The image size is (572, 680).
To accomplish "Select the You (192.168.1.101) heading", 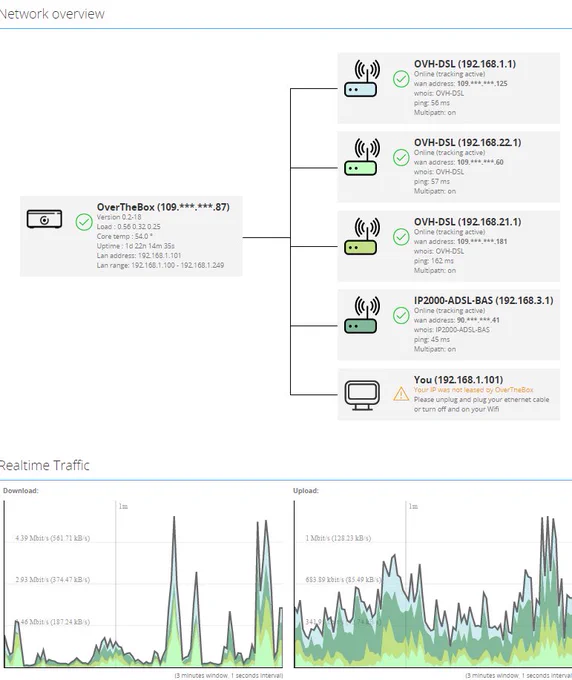I will (x=458, y=379).
